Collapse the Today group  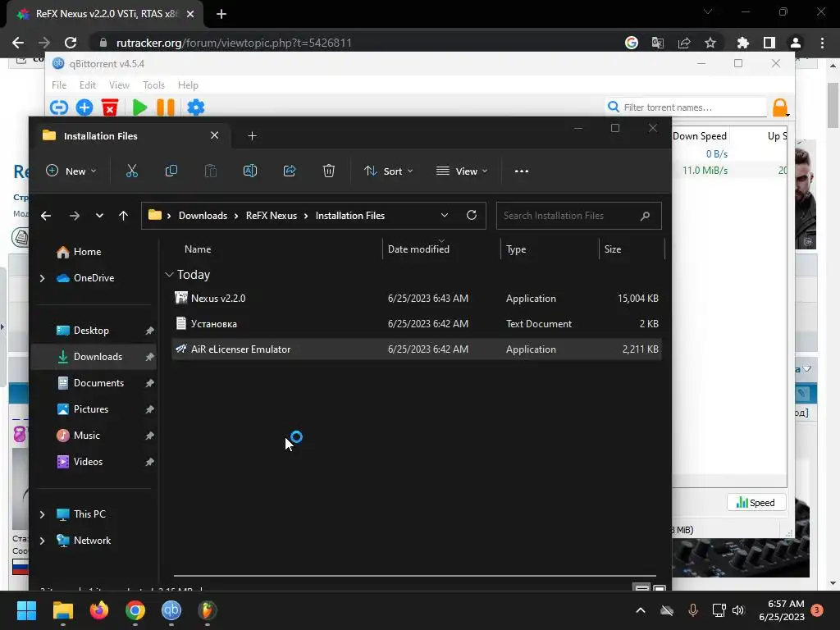(x=169, y=275)
